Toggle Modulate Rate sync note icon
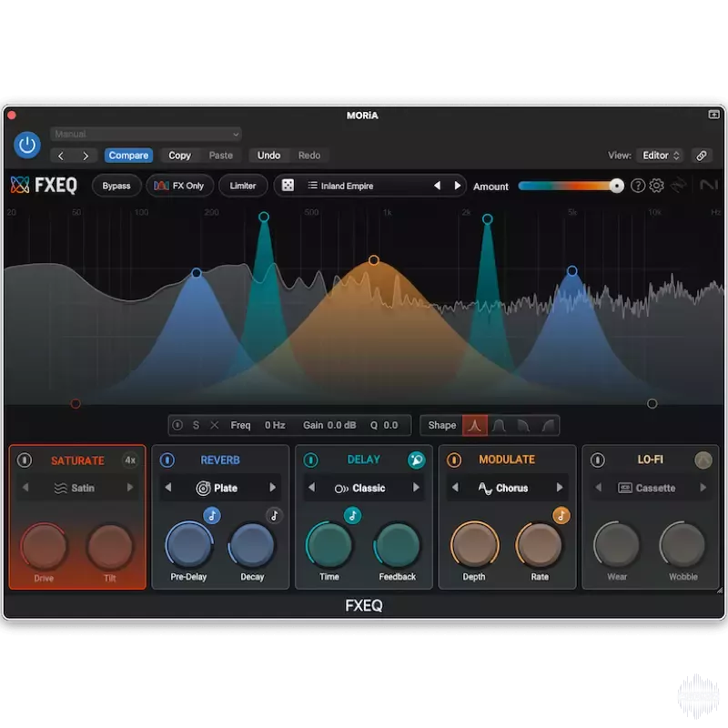This screenshot has width=728, height=728. coord(561,516)
